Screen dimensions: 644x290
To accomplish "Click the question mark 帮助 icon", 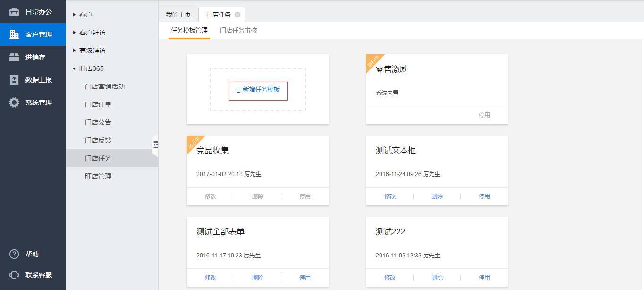I will [14, 254].
